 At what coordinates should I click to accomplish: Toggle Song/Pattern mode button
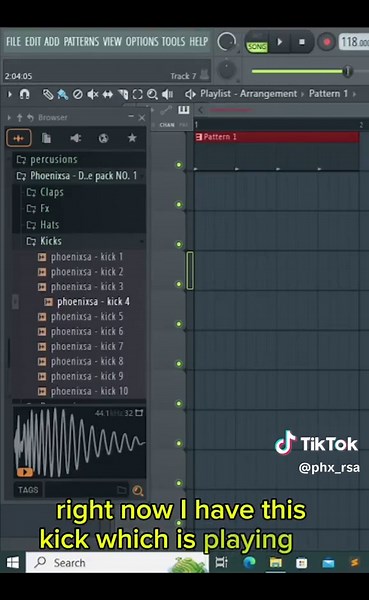tap(257, 47)
